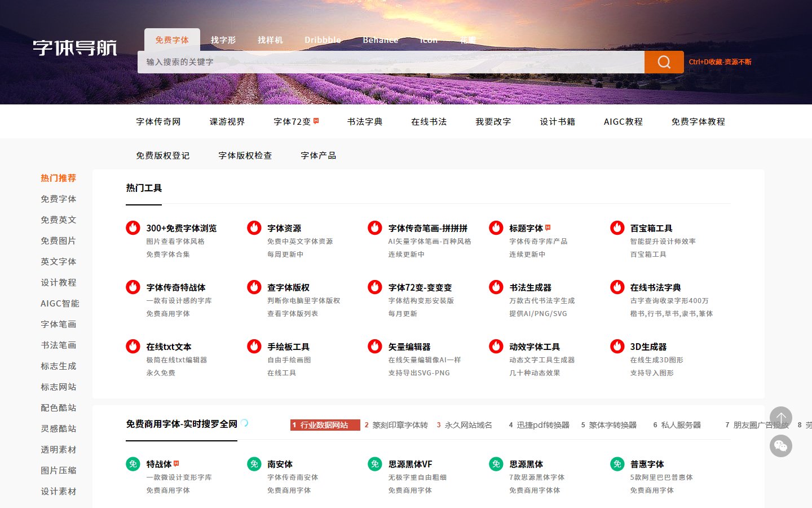Click the green 免 badge beside 思源黑体VF

pos(375,464)
